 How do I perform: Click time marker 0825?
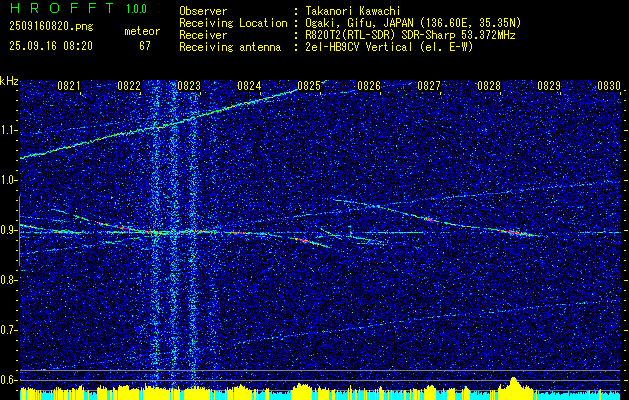309,86
